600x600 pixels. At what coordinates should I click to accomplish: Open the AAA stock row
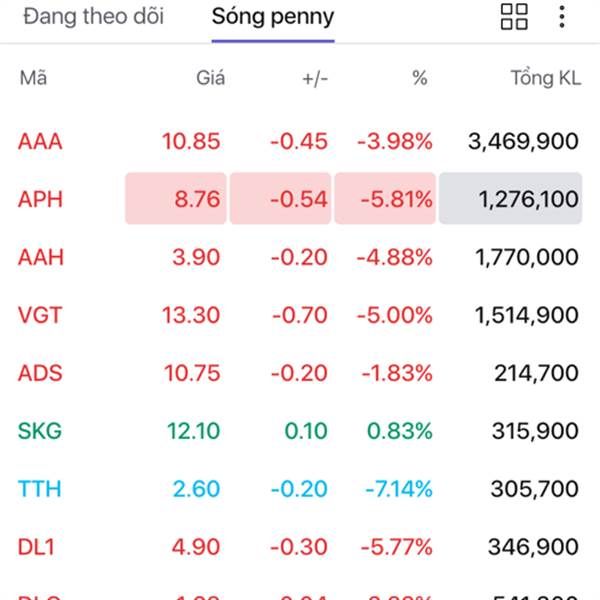(x=40, y=141)
